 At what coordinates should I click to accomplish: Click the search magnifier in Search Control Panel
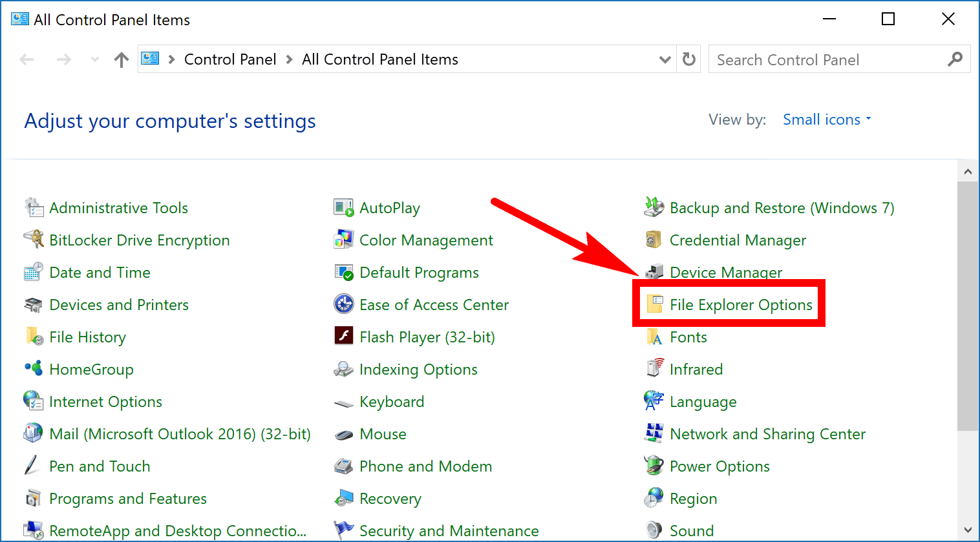coord(955,59)
